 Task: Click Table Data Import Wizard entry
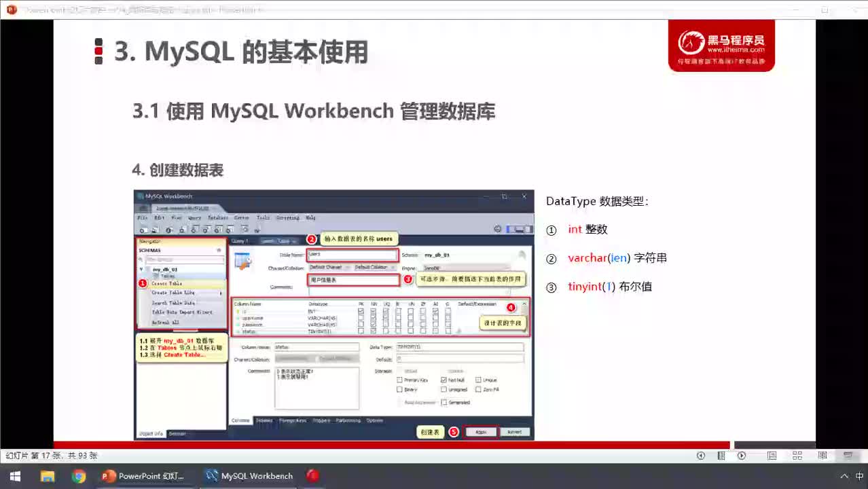click(x=182, y=312)
